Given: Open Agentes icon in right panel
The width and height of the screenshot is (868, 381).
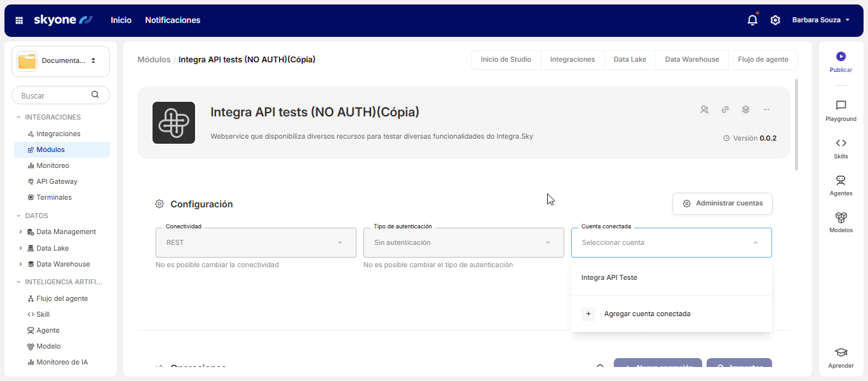Looking at the screenshot, I should click(841, 181).
